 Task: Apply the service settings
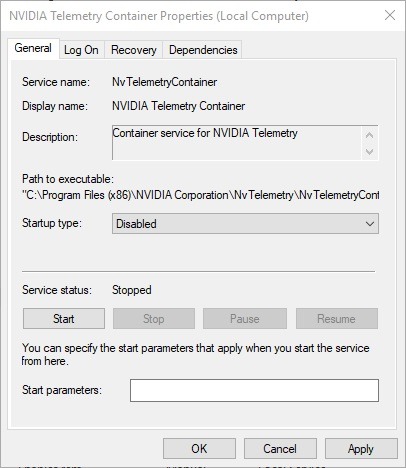click(361, 449)
